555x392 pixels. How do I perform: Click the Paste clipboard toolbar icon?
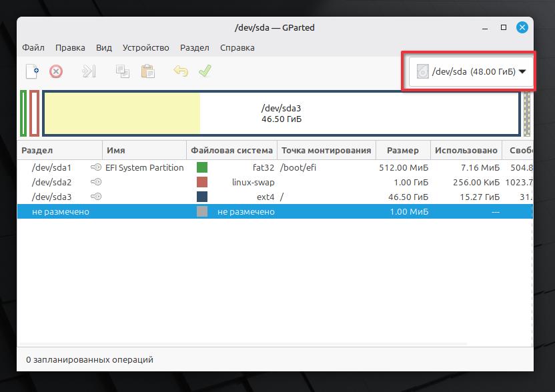[x=148, y=71]
